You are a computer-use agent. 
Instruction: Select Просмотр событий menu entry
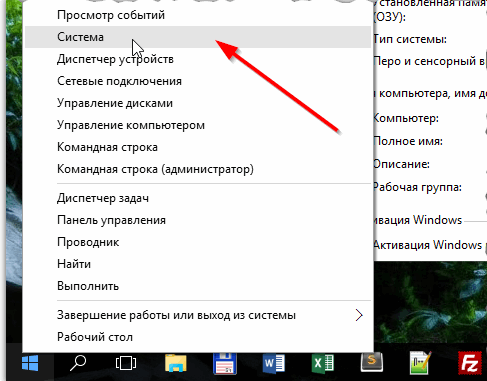198,15
